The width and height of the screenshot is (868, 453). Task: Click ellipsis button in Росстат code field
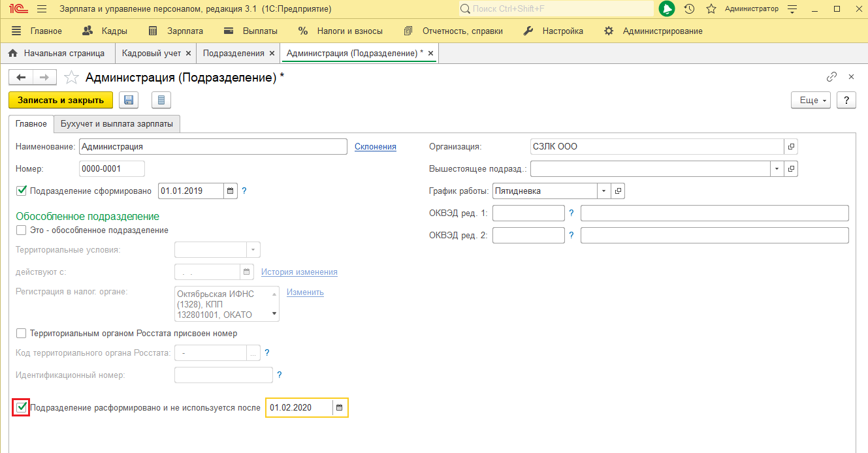pos(253,353)
